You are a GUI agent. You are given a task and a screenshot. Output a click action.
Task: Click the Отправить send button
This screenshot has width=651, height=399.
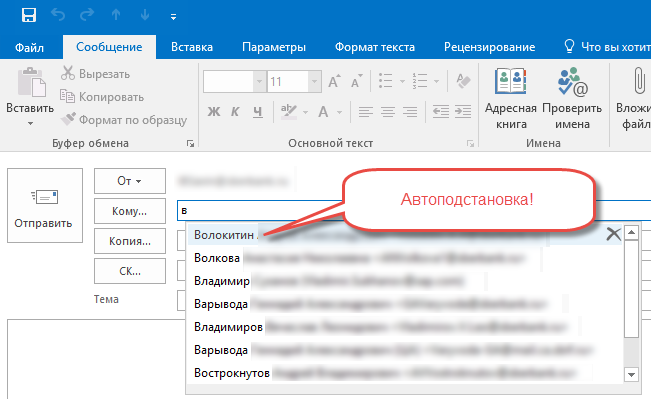click(x=45, y=205)
